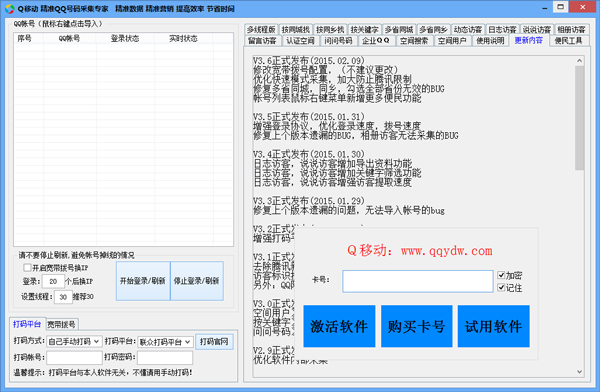
Task: Open the 日志访客 tab
Action: coord(502,29)
